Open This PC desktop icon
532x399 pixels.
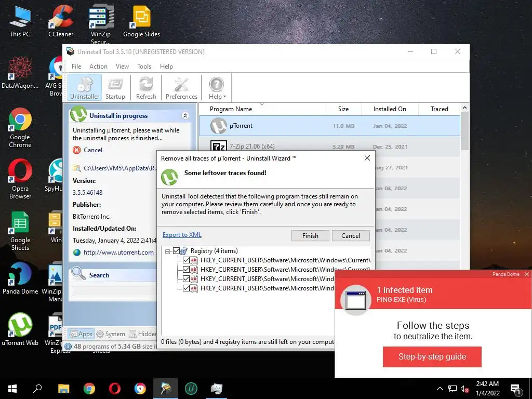tap(20, 21)
